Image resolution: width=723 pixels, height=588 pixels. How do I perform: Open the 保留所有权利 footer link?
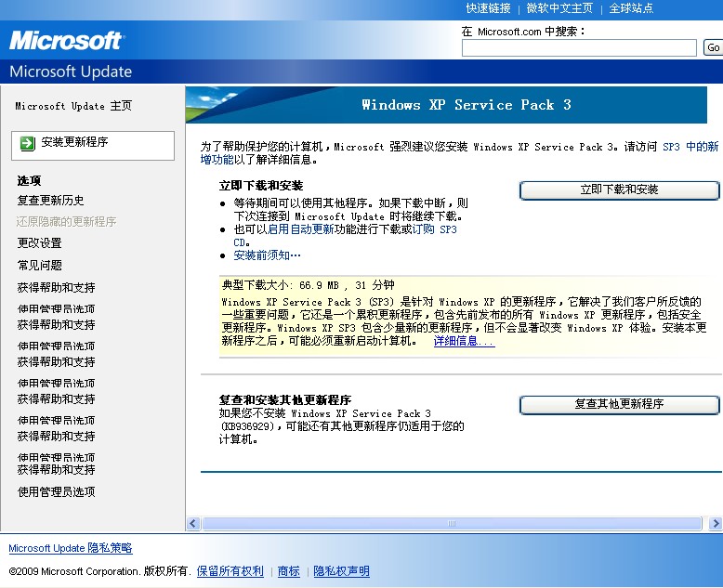coord(230,571)
